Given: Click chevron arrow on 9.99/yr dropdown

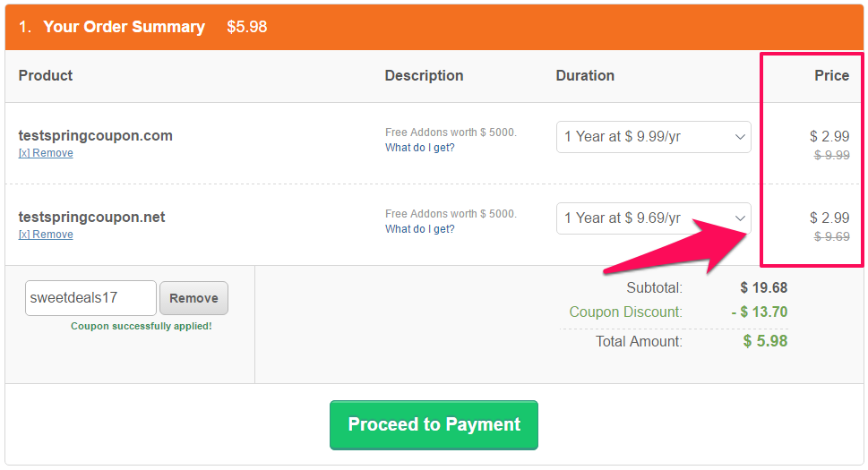Looking at the screenshot, I should point(740,137).
